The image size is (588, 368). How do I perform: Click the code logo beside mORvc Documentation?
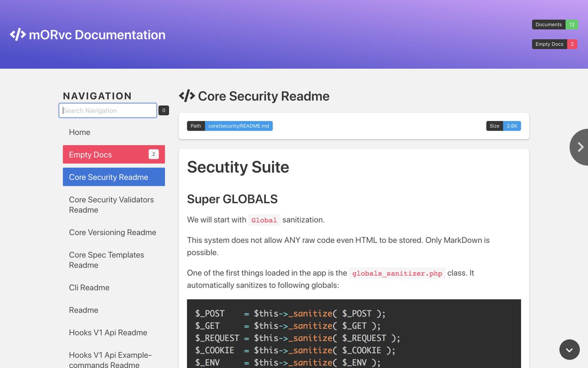[x=18, y=35]
